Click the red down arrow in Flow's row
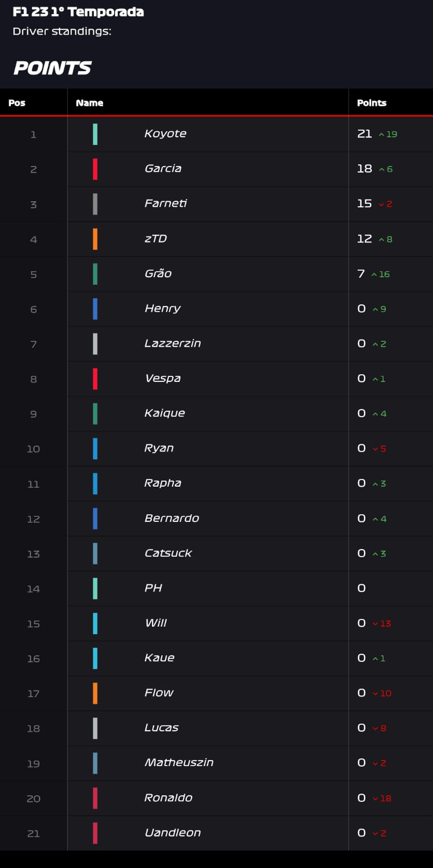Image resolution: width=433 pixels, height=868 pixels. 375,693
